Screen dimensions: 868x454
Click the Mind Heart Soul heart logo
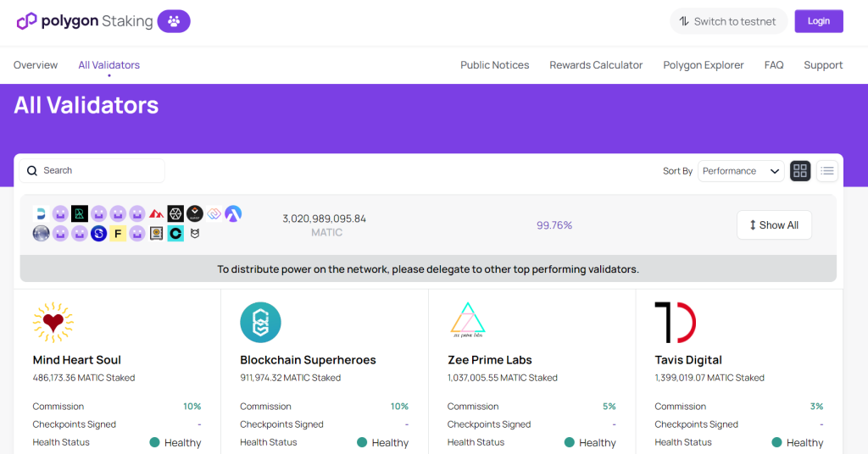click(53, 322)
